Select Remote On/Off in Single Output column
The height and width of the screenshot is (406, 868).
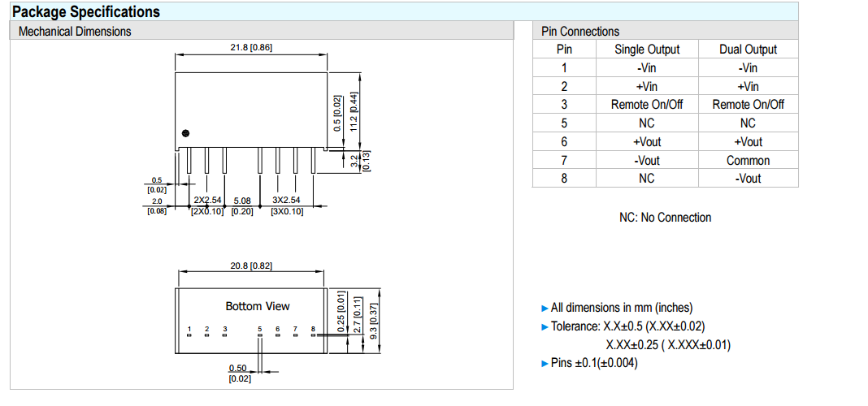pos(646,105)
